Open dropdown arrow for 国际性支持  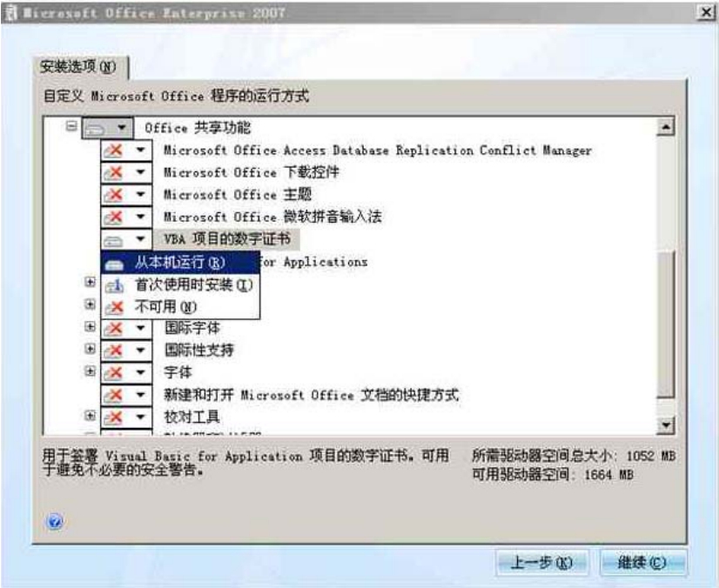pyautogui.click(x=139, y=350)
